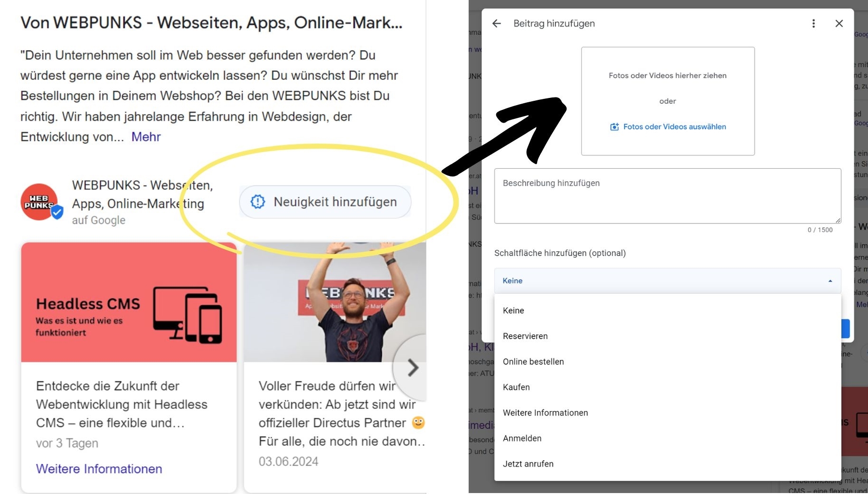Click the heading 'Von WEBPUNKS - Webseiten, Apps, Online-Mark...'
Image resolution: width=868 pixels, height=494 pixels.
(x=211, y=23)
